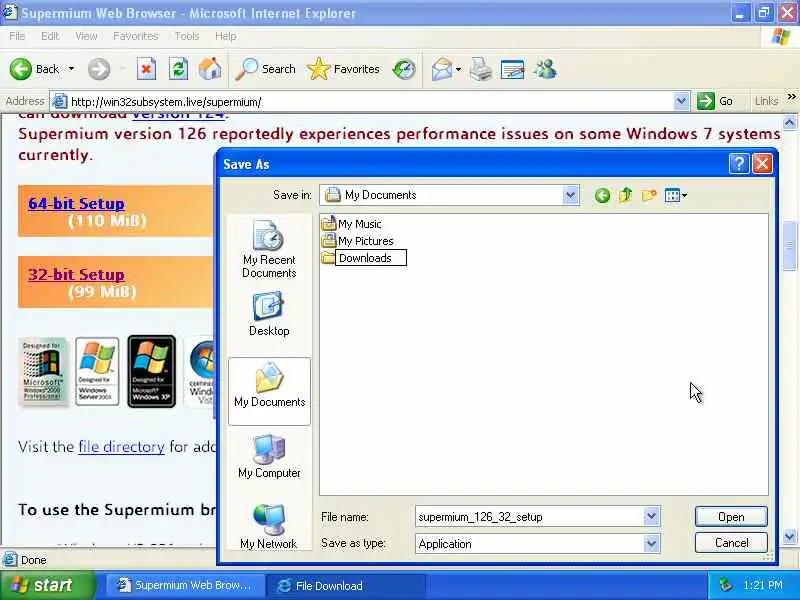Click the Up One Level folder icon
Viewport: 800px width, 600px height.
click(626, 195)
